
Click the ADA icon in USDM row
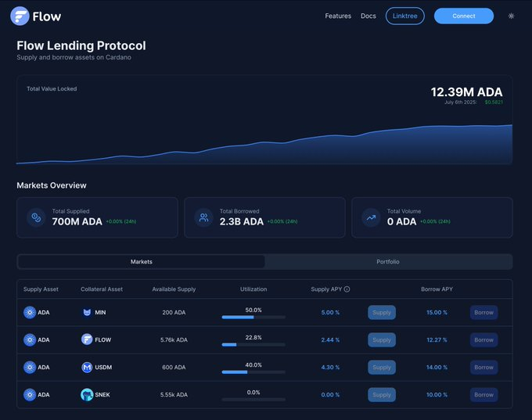pos(30,367)
